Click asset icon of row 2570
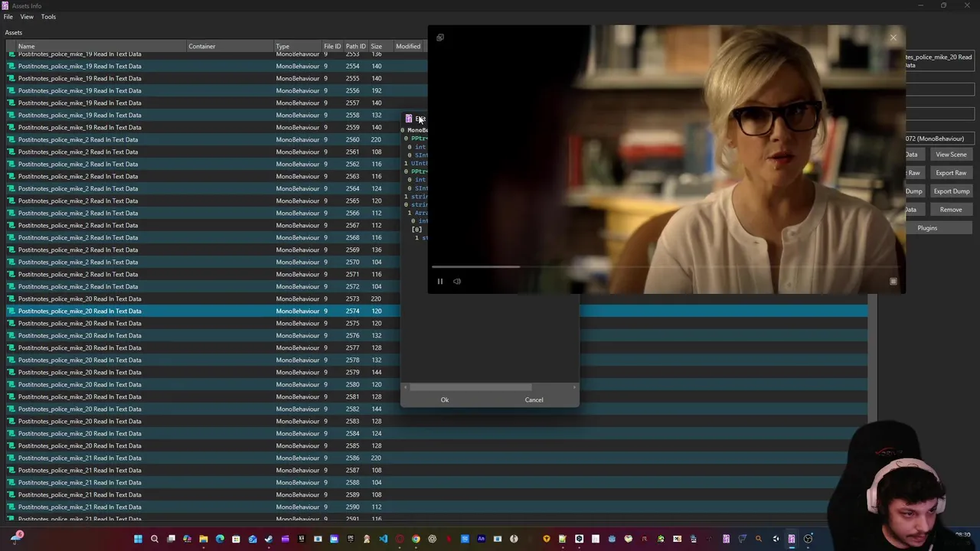This screenshot has height=551, width=980. 11,262
